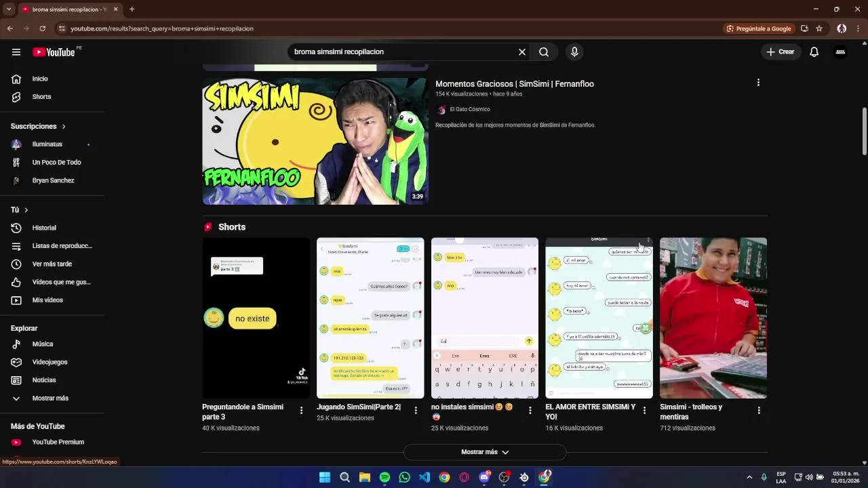The width and height of the screenshot is (868, 488).
Task: Open the site information icon in address bar
Action: (x=62, y=28)
